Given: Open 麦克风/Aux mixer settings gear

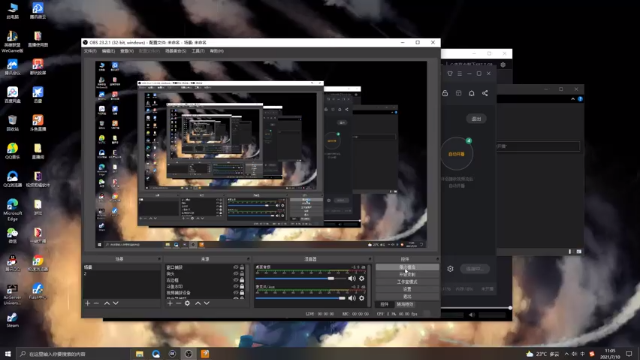Looking at the screenshot, I should point(362,298).
